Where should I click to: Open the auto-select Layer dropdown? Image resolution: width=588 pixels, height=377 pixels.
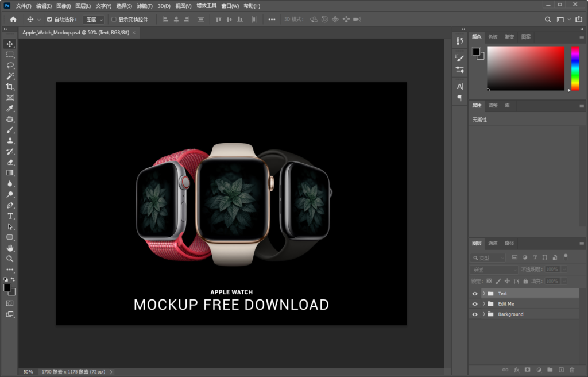tap(94, 20)
